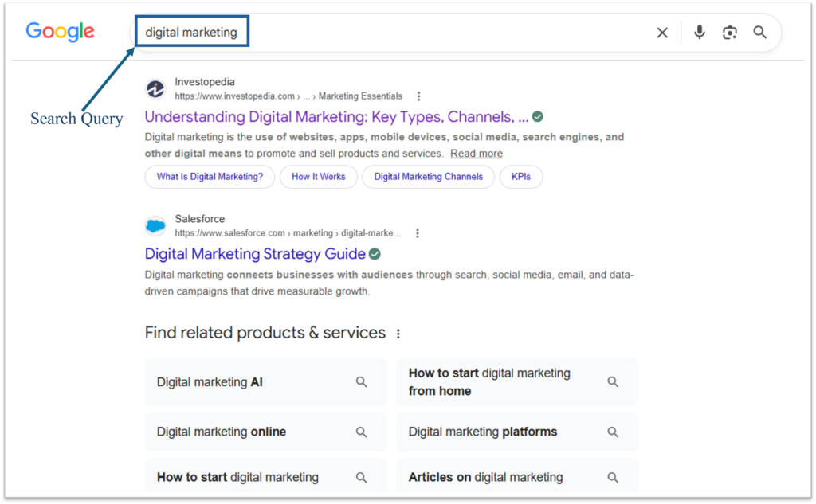Clear the search box with the X icon
816x504 pixels.
pyautogui.click(x=662, y=33)
